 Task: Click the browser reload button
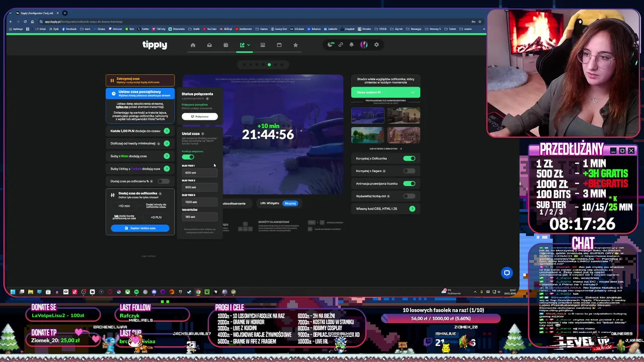(25, 22)
